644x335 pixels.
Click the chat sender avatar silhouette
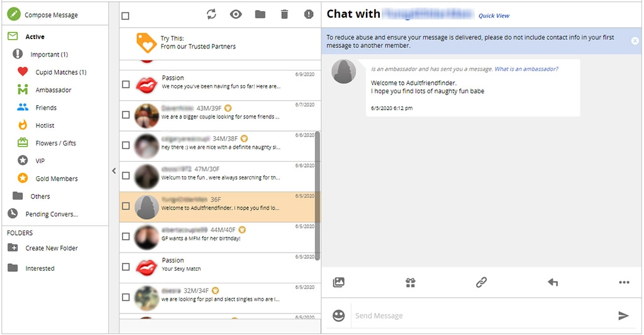point(344,72)
